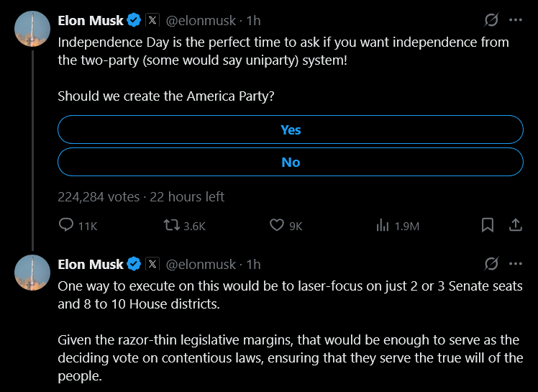Bookmark the America Party poll post

(488, 225)
